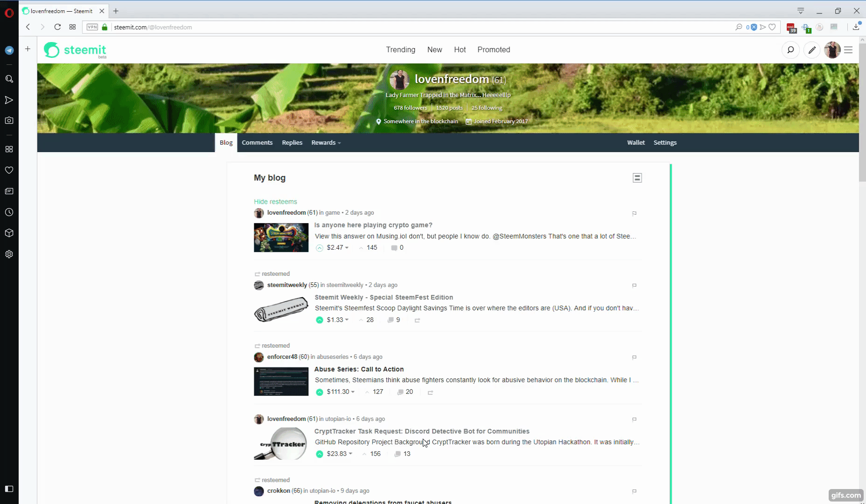Screen dimensions: 866x504
Task: Go back to previous page
Action: 28,27
